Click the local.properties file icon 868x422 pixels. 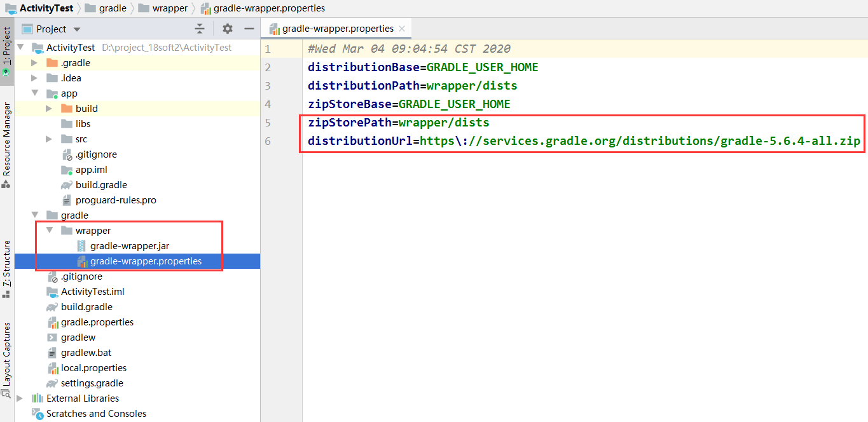(52, 368)
